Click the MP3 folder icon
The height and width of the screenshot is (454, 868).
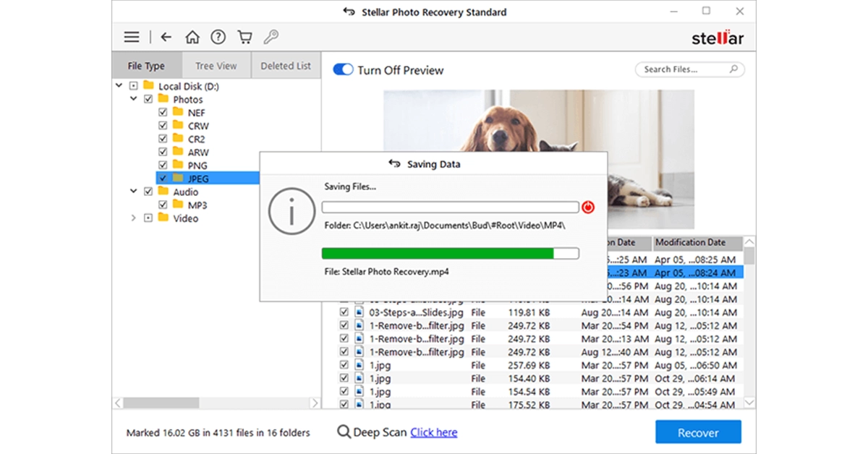178,205
